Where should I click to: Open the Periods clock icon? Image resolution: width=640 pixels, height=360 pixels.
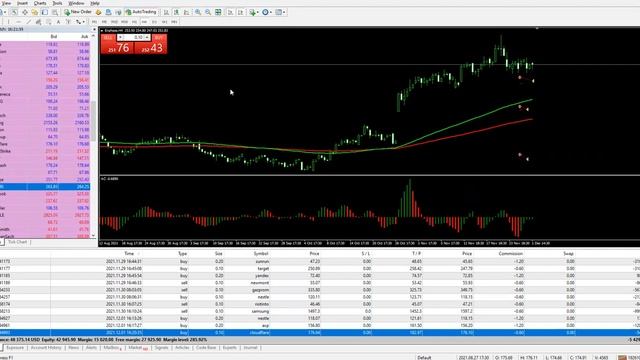265,12
